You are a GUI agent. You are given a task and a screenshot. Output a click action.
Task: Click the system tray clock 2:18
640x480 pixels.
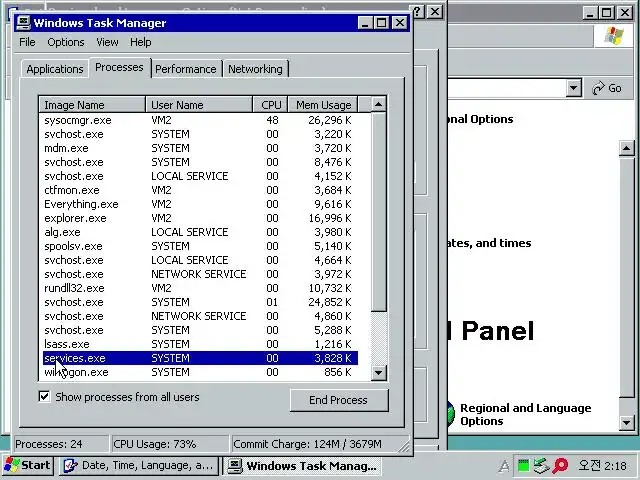point(602,466)
